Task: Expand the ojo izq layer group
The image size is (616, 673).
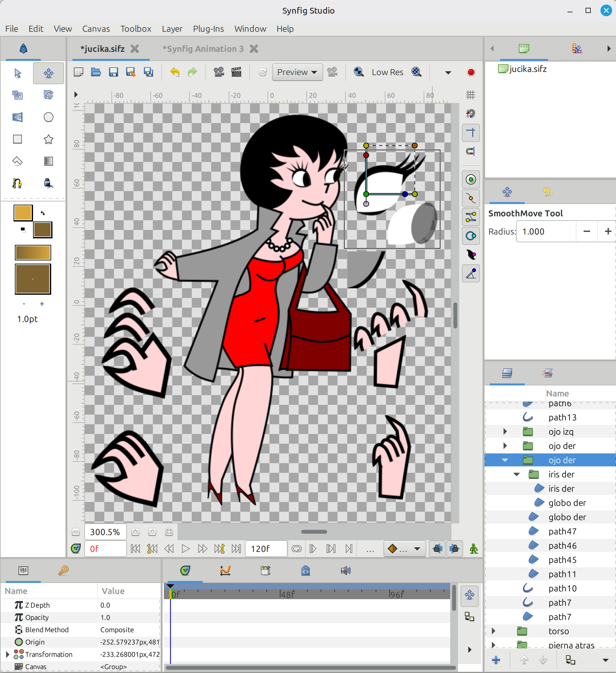Action: click(x=505, y=432)
